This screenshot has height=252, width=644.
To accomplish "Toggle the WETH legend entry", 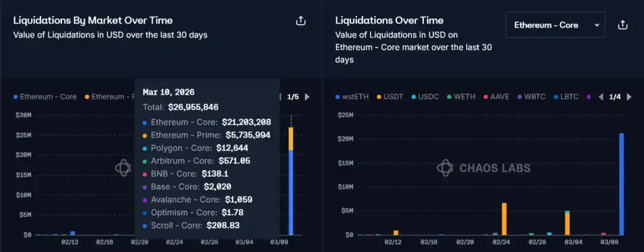I will pyautogui.click(x=461, y=97).
